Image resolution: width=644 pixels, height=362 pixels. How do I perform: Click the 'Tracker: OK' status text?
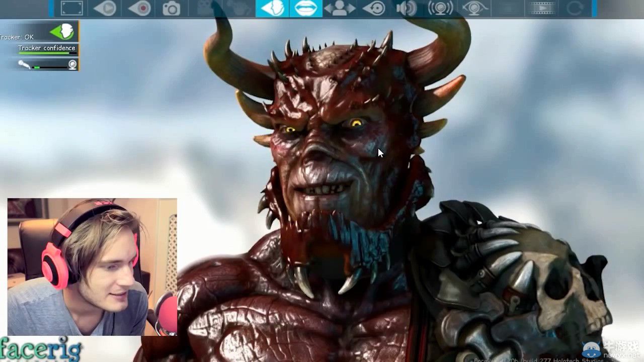[17, 37]
